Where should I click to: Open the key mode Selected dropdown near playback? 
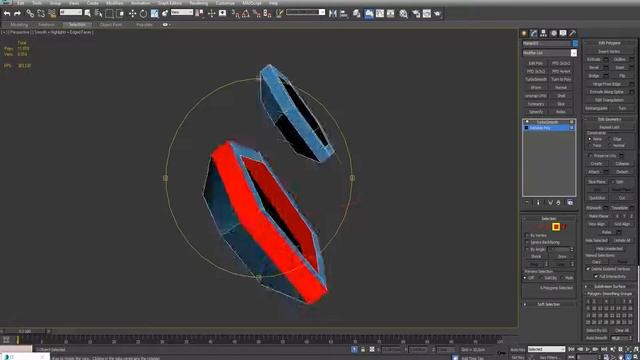(x=546, y=349)
